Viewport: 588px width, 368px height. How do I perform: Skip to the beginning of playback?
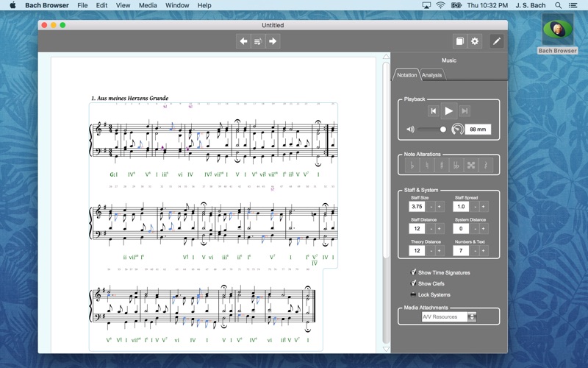click(434, 111)
